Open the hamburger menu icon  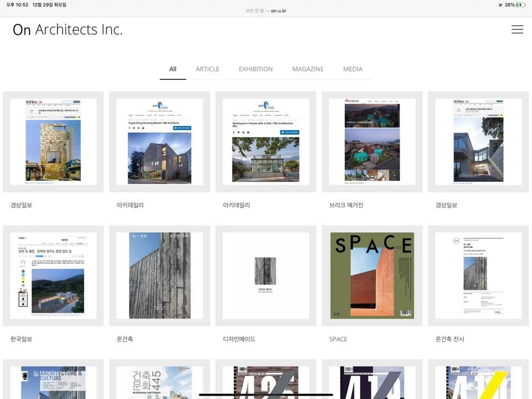(517, 29)
